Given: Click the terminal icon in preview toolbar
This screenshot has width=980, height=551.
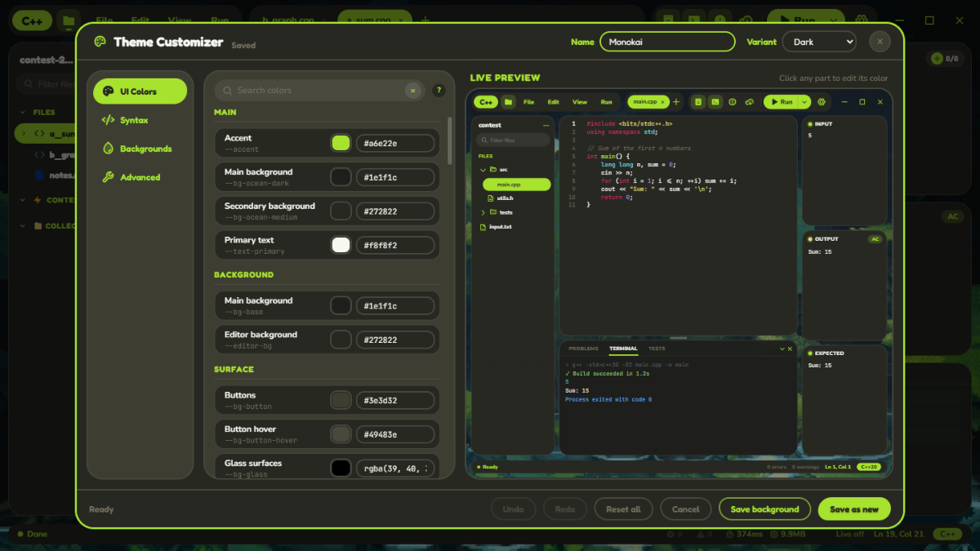Looking at the screenshot, I should [x=715, y=102].
